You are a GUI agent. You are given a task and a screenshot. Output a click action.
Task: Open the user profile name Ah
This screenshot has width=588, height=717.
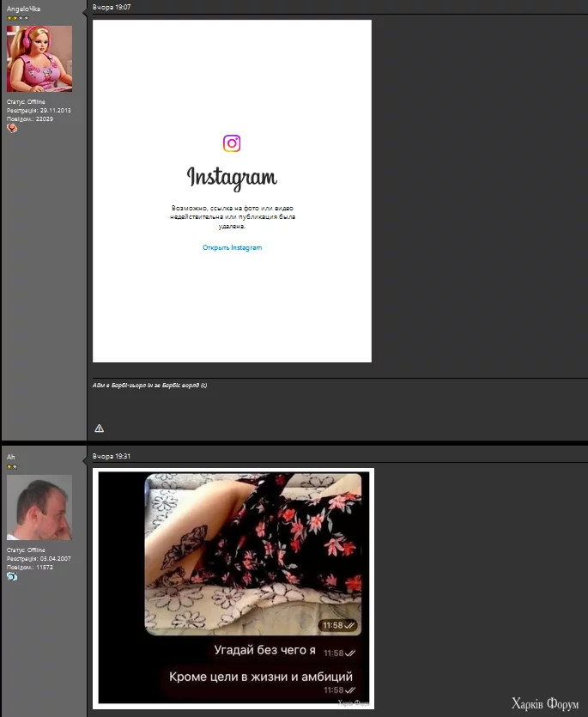tap(10, 457)
